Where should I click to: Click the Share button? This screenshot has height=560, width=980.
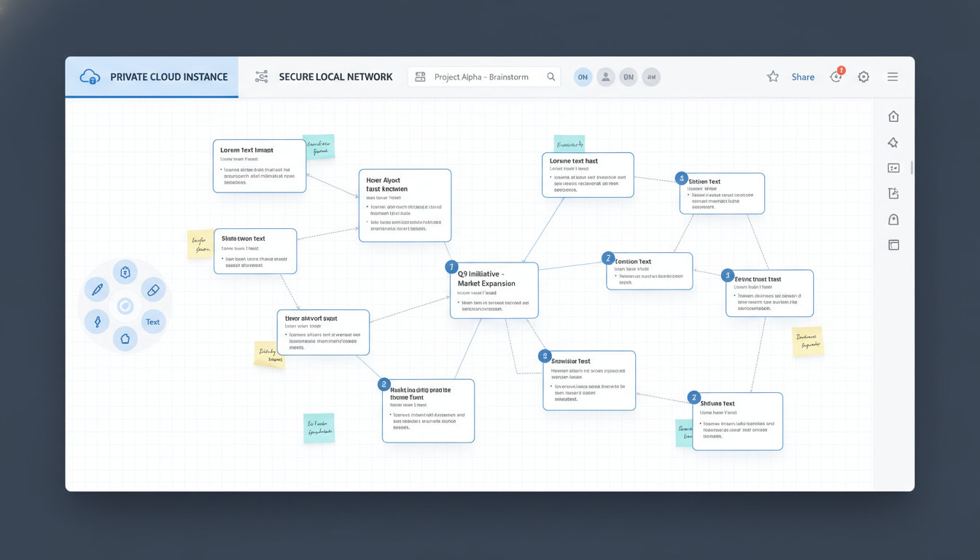[x=803, y=77]
